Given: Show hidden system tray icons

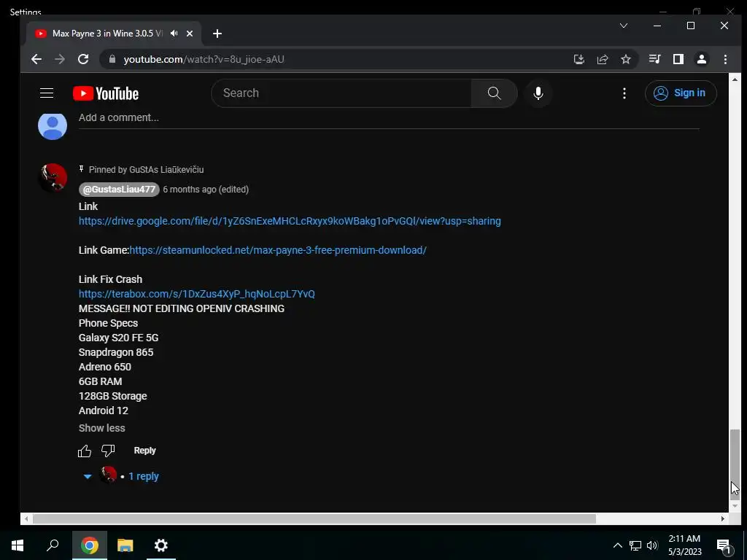Looking at the screenshot, I should point(617,545).
